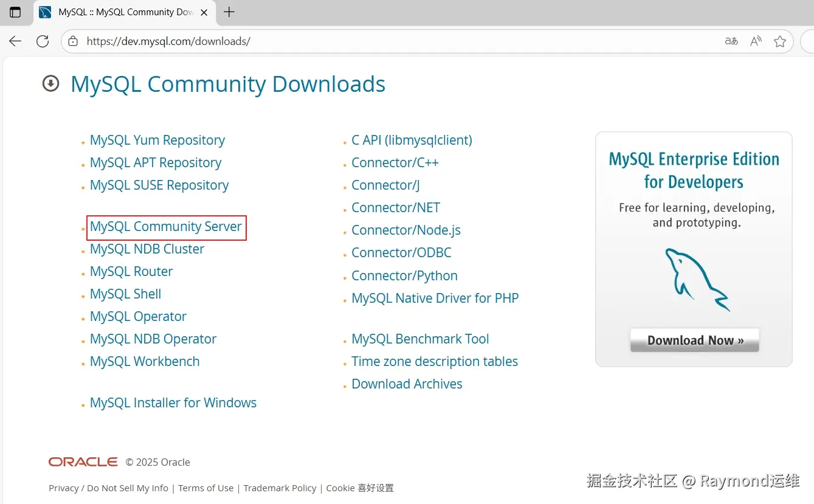Open MySQL Community Server downloads
This screenshot has width=814, height=504.
166,226
